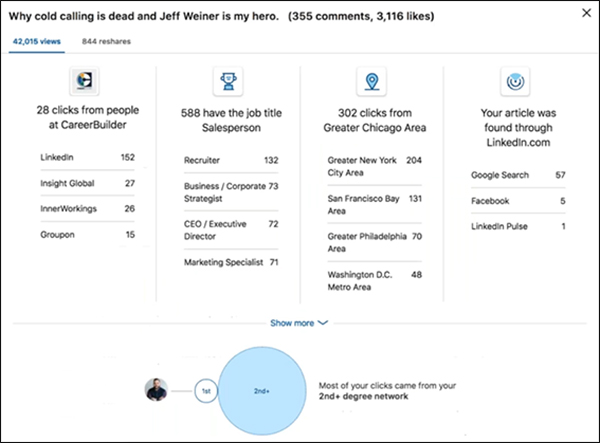This screenshot has width=600, height=443.
Task: Click '302 clicks from Greater Chicago Area' heading
Action: point(375,120)
